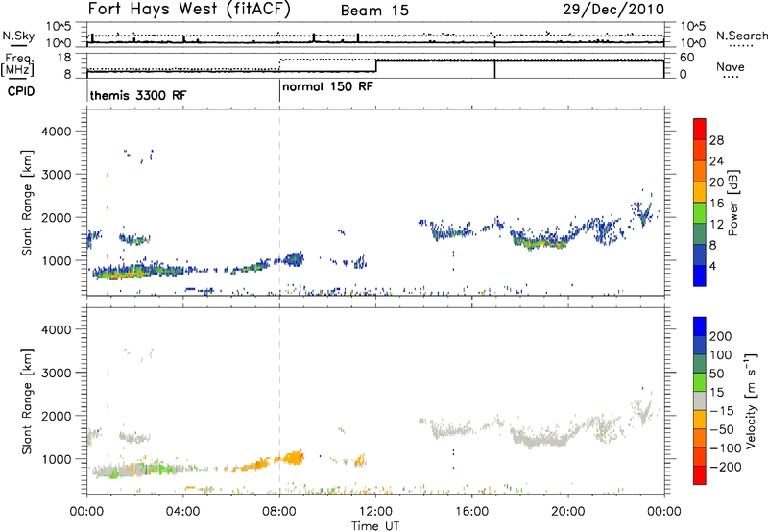Pick the bright blue bottom segment of the power colorbar
The width and height of the screenshot is (768, 532).
700,276
